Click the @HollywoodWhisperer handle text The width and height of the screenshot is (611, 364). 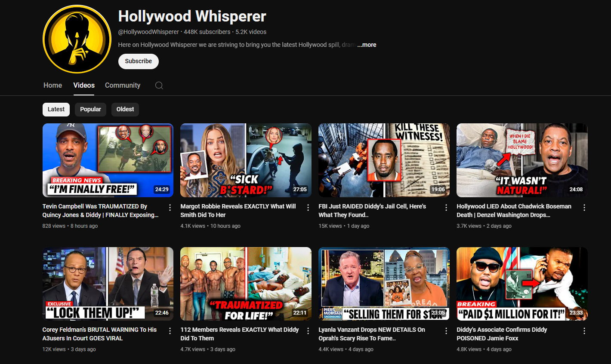click(x=148, y=32)
